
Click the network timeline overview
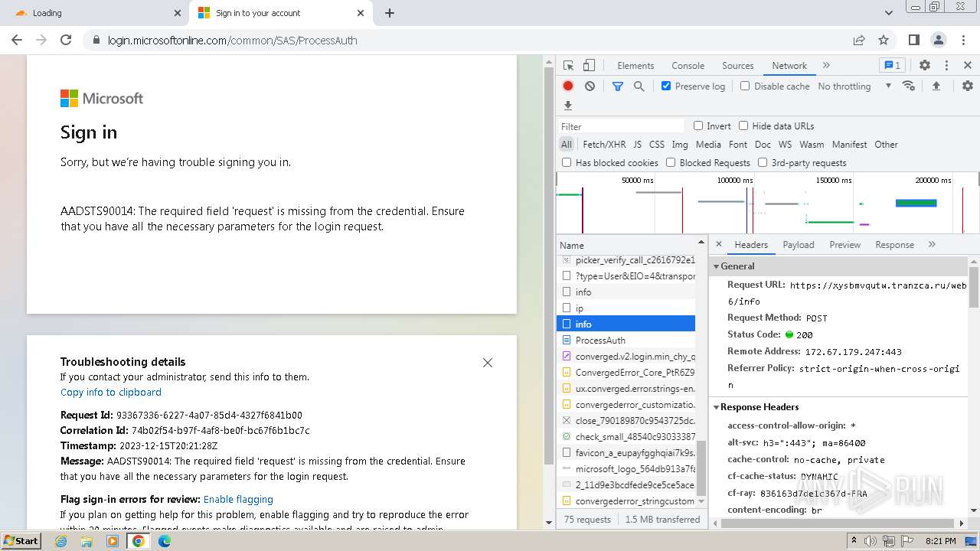pyautogui.click(x=767, y=204)
